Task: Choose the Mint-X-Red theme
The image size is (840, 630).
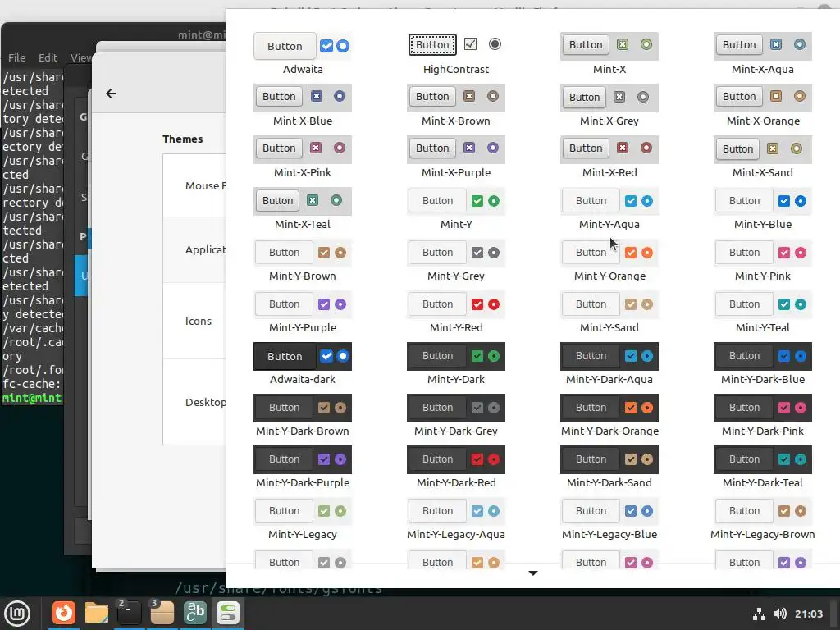Action: (609, 157)
